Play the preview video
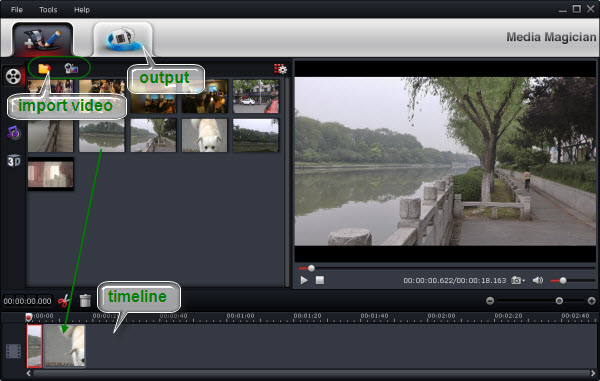Screen dimensions: 600x381 coord(304,280)
